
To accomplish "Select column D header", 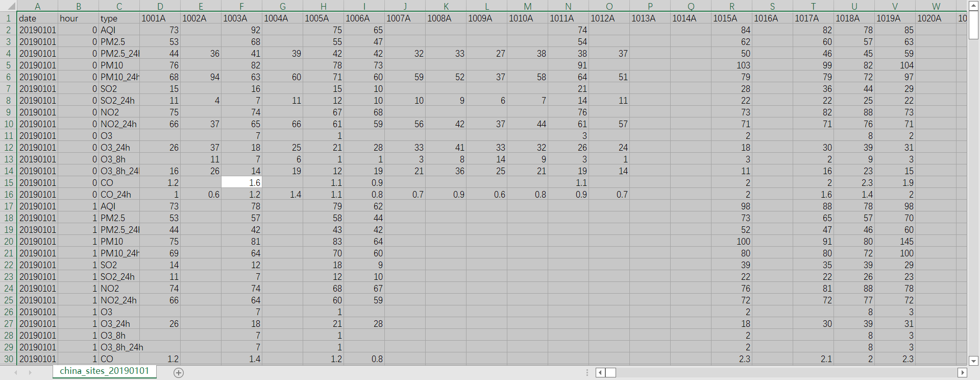I will (160, 6).
